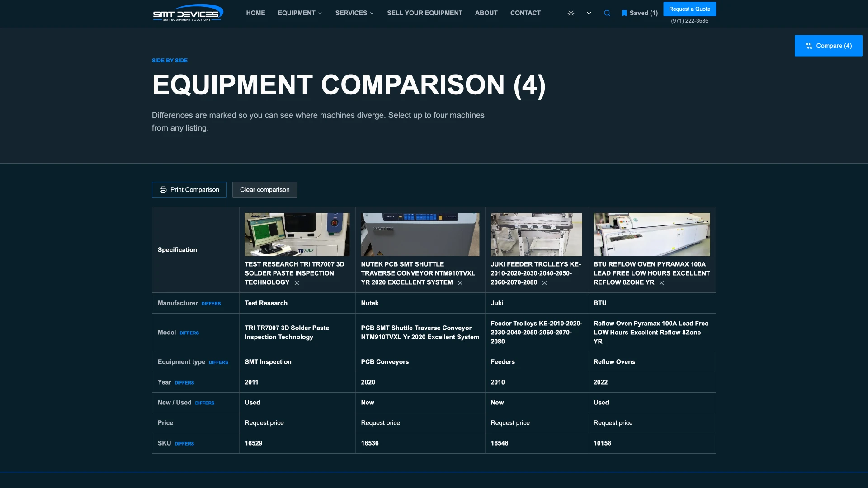This screenshot has width=868, height=488.
Task: Select the SKU value 10158
Action: pos(602,443)
